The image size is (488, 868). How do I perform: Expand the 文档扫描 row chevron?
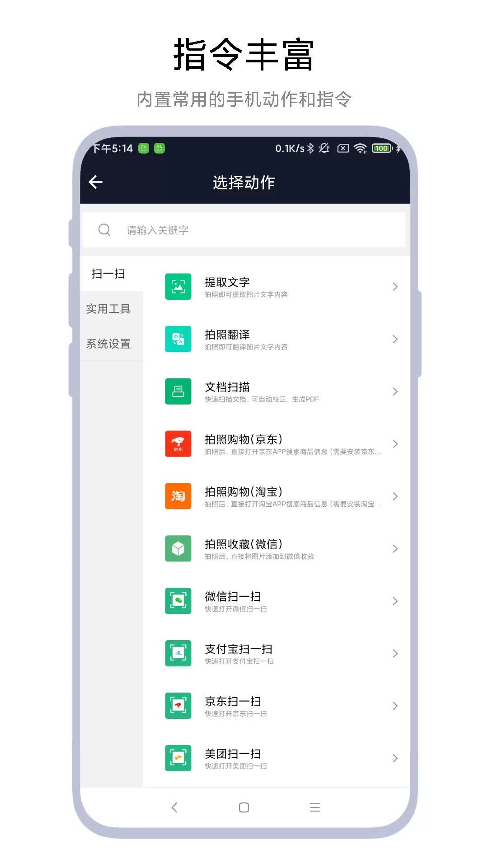pos(395,392)
